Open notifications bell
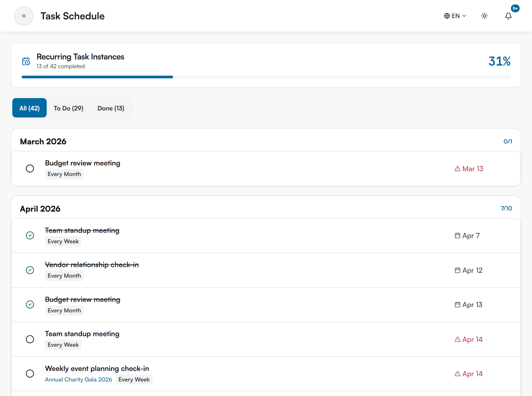The image size is (532, 396). click(x=508, y=16)
